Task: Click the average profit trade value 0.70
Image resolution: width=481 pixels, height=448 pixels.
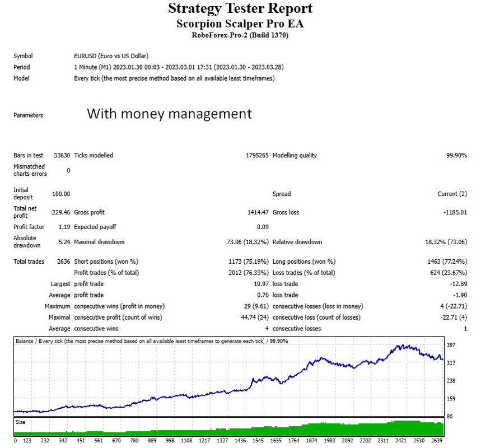Action: point(263,295)
